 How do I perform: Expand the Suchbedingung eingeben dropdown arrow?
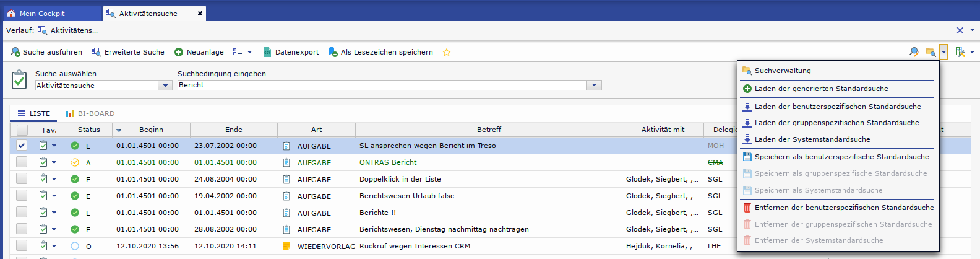595,86
